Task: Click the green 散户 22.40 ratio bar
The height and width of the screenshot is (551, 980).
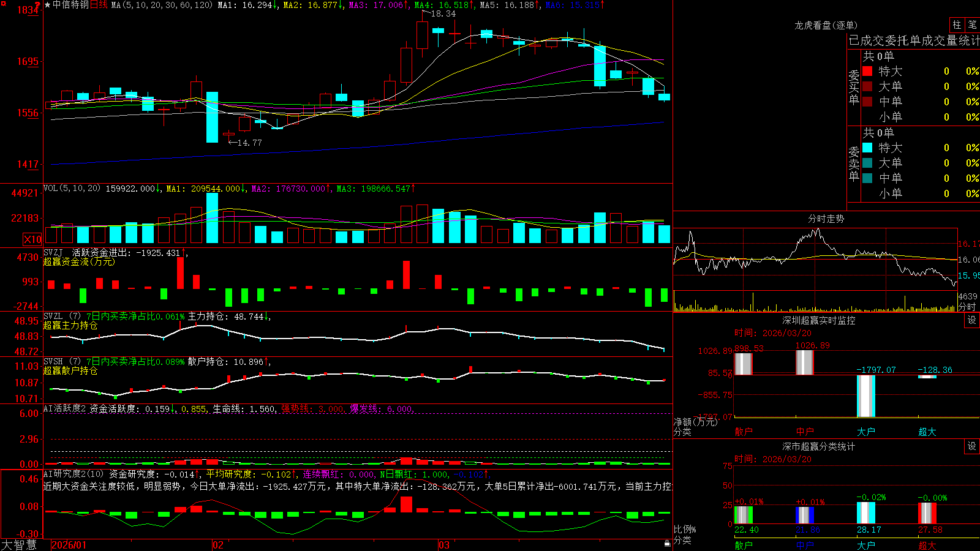Action: (744, 515)
